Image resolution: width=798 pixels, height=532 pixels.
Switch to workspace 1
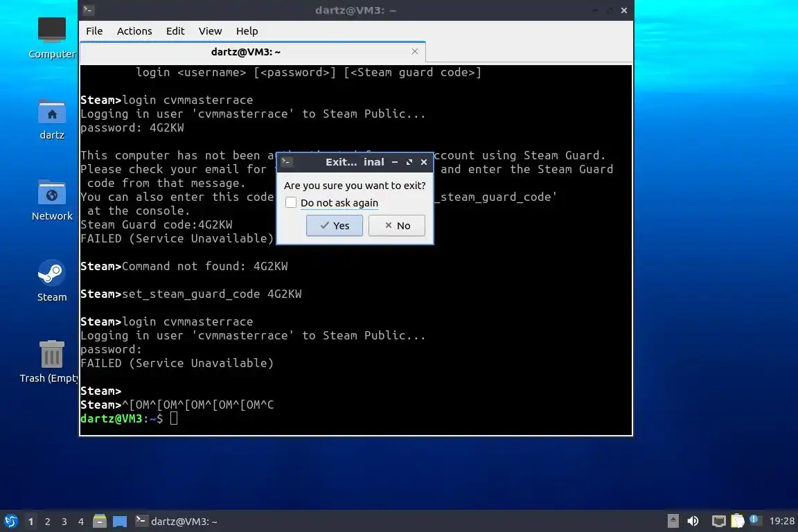(30, 522)
